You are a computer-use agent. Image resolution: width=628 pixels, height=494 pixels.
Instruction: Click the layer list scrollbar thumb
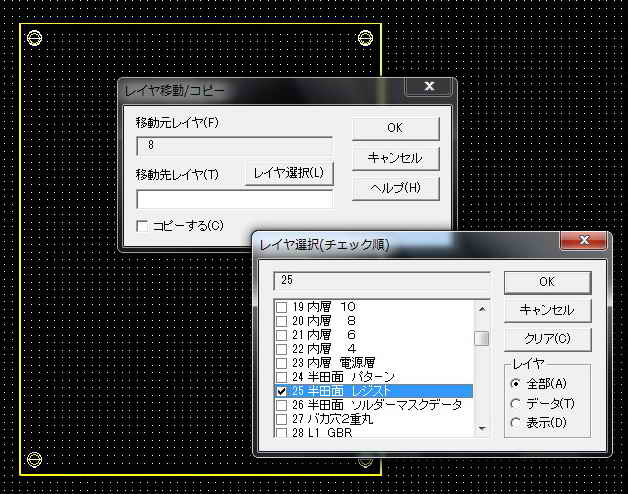[482, 338]
